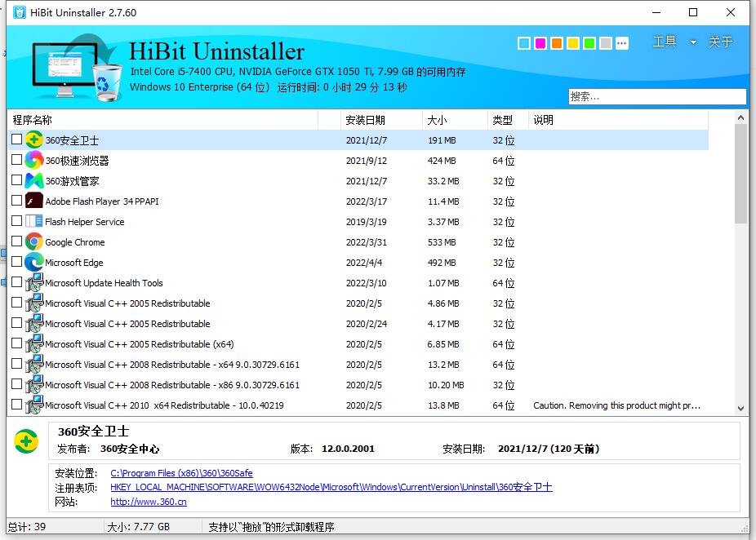
Task: Check the box for 360安全卫士
Action: click(x=16, y=139)
